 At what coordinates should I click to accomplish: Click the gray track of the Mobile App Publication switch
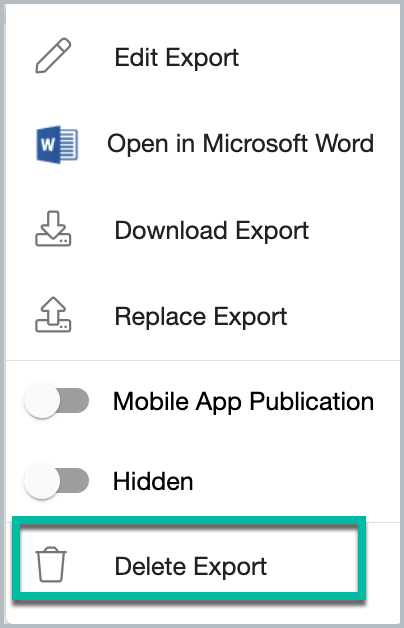[x=76, y=401]
